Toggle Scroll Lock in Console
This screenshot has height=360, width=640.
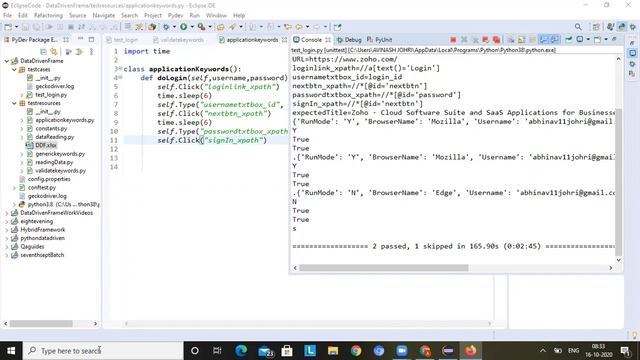pyautogui.click(x=522, y=40)
